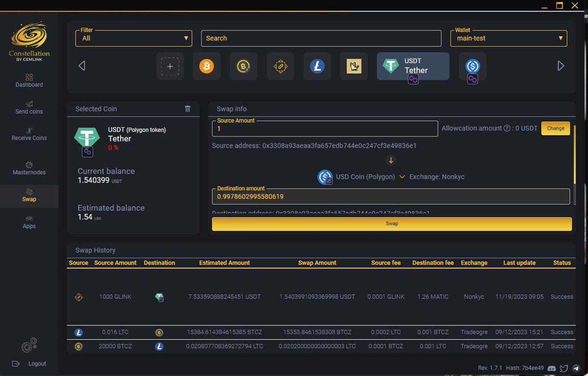Click the 11/19/2023 09:05 date cell
588x376 pixels.
tap(519, 297)
